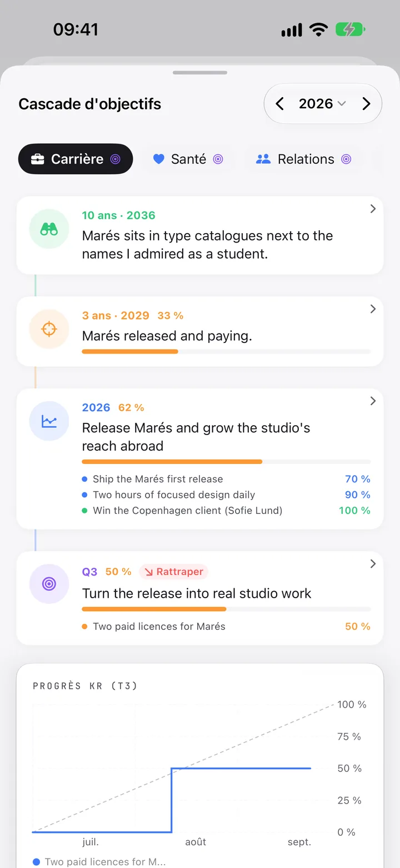Select the Carrière tab
This screenshot has height=868, width=400.
tap(76, 159)
